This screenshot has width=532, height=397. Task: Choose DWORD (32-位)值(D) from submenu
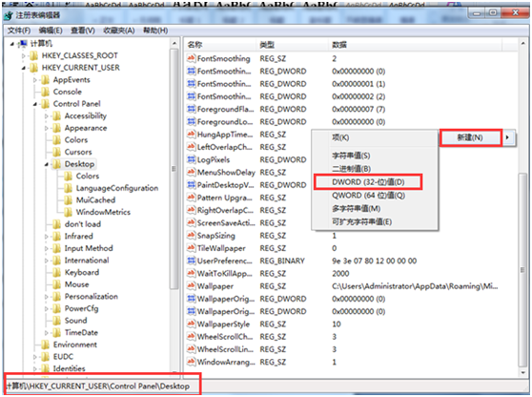pos(368,182)
